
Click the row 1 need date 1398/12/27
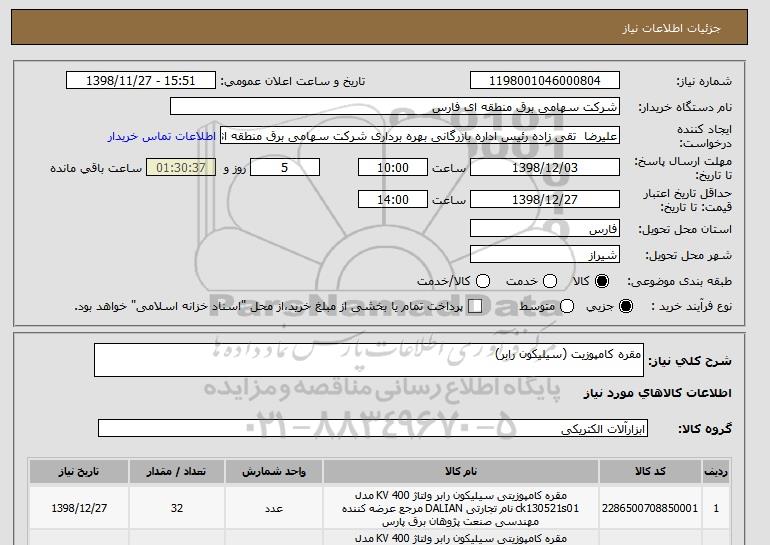coord(79,508)
